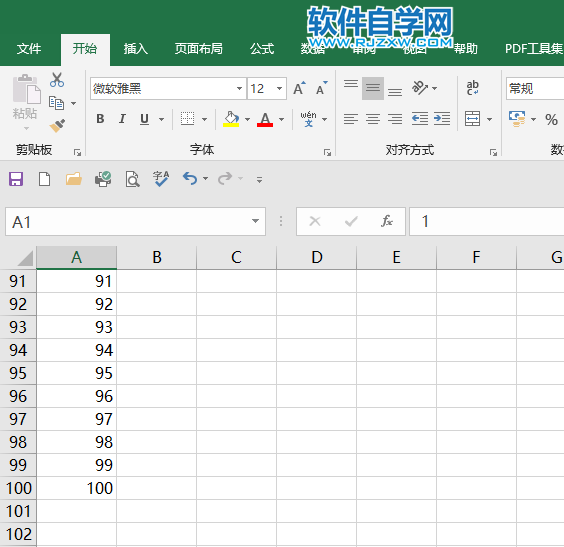Insert function with fx button
This screenshot has height=547, width=564.
[x=387, y=221]
